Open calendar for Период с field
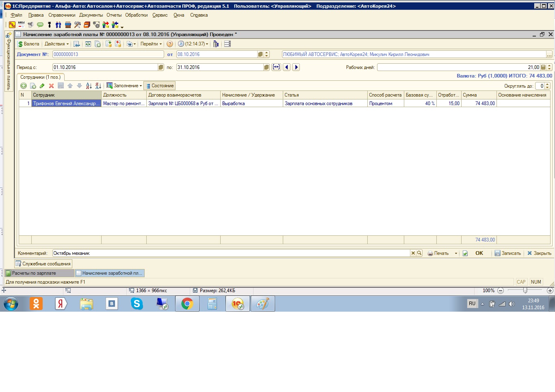The image size is (555, 392). click(161, 67)
